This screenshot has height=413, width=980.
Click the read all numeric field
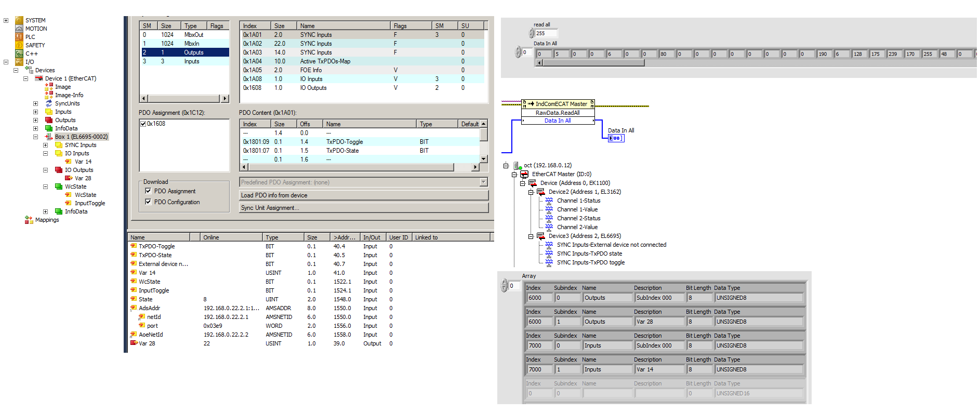pos(546,33)
